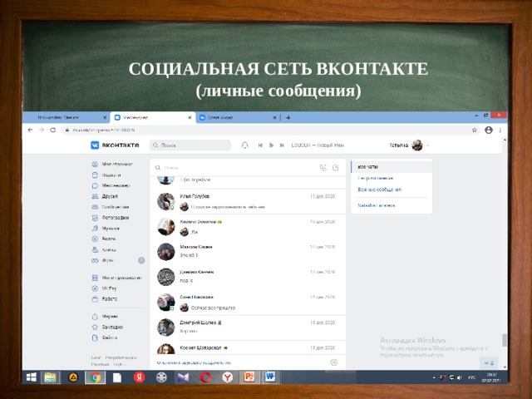Viewport: 532px width, 399px height.
Task: Open Фотографии in the left sidebar
Action: coord(111,218)
